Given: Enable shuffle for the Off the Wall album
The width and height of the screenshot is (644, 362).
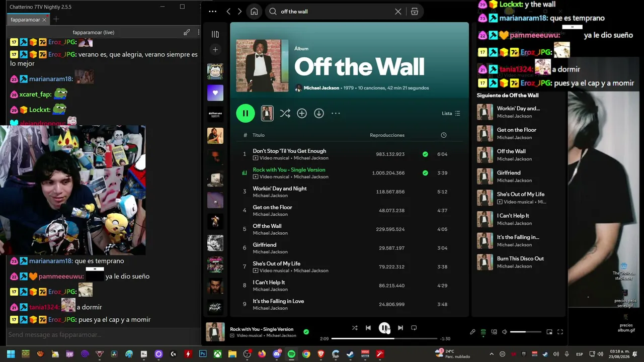Looking at the screenshot, I should 285,114.
